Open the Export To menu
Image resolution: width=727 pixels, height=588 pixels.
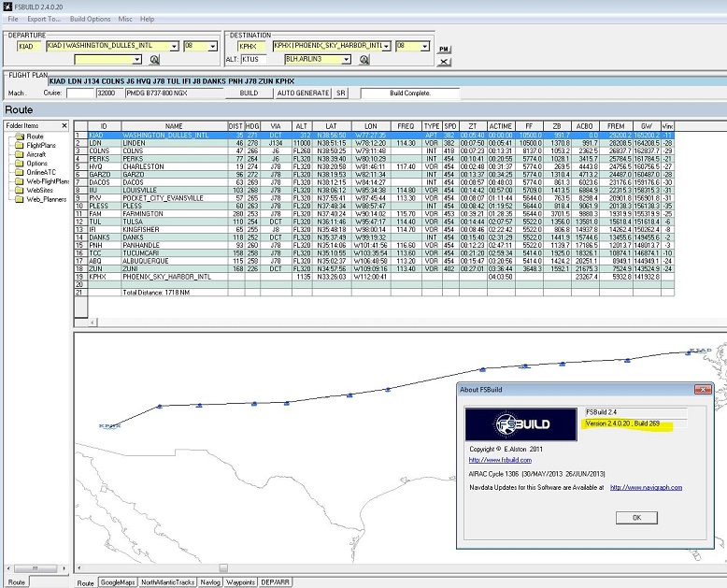click(x=44, y=19)
